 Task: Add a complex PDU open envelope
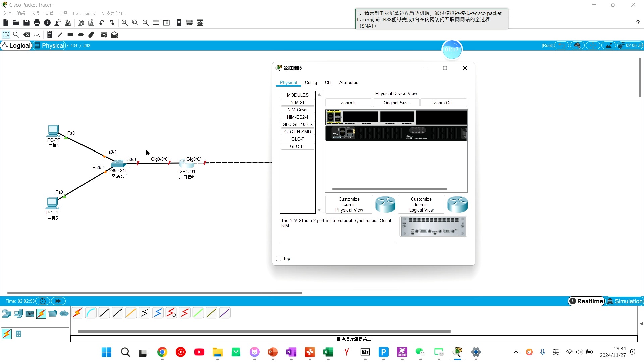[x=114, y=35]
